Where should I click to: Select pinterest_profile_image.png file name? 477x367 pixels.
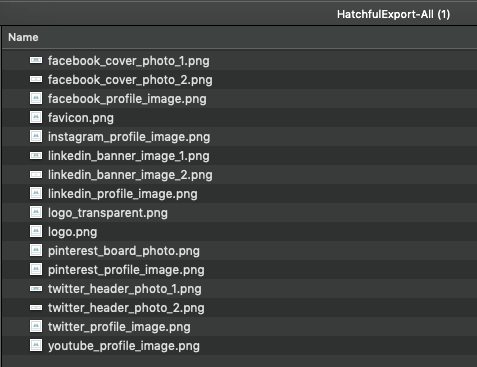(126, 270)
